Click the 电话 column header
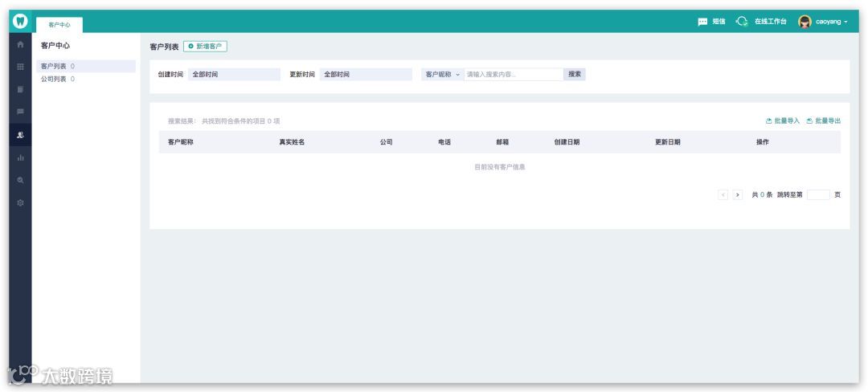This screenshot has width=868, height=392. point(444,142)
